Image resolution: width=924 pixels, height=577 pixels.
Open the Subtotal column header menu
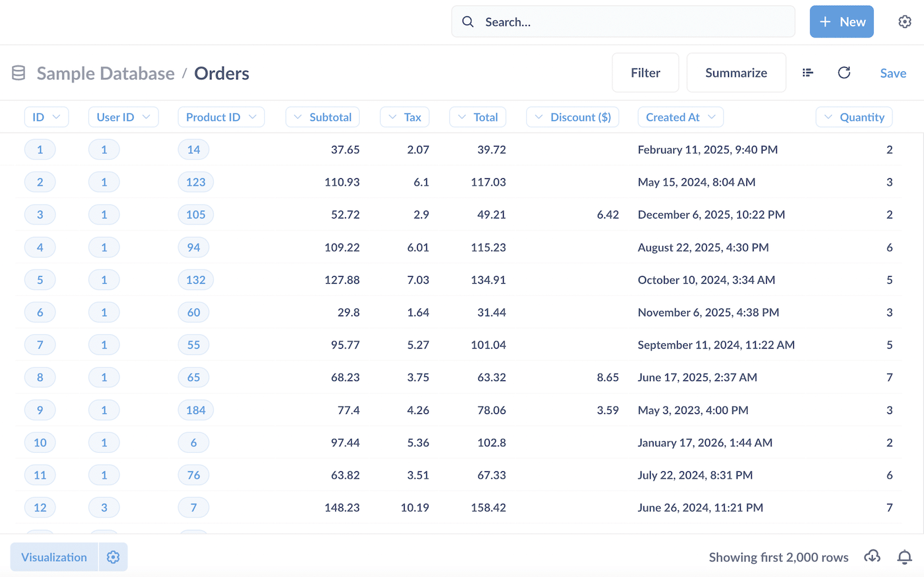[322, 117]
